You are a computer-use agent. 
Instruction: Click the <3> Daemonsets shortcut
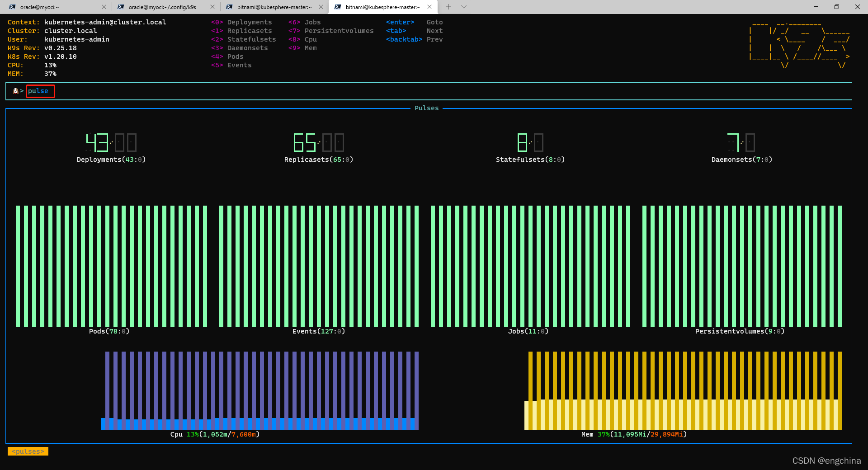point(239,48)
